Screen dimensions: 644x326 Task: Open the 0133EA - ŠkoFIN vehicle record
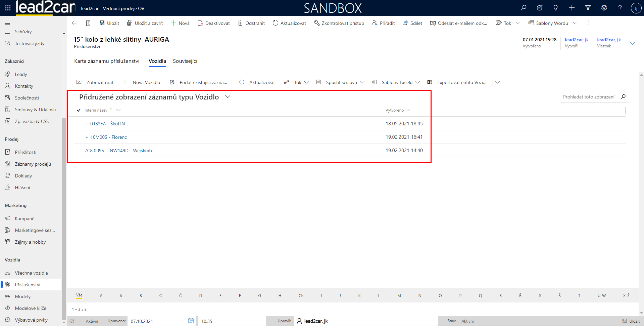point(107,124)
